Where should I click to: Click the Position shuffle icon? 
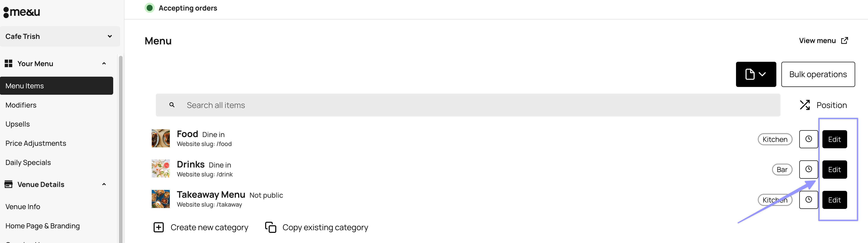(x=805, y=105)
